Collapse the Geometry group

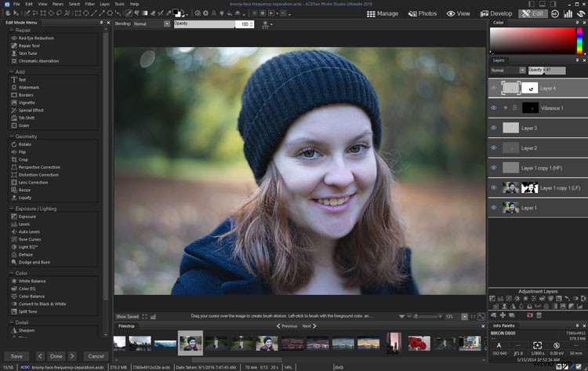(11, 136)
